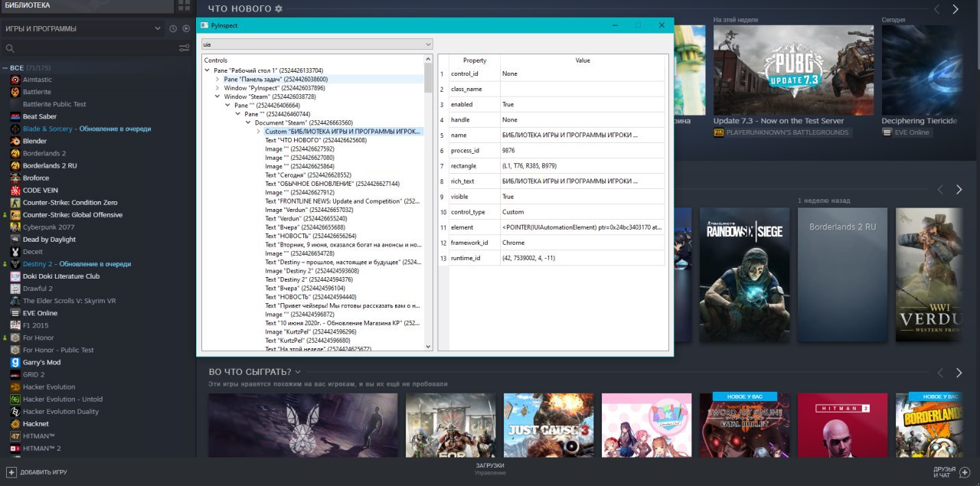
Task: Click the Battlerite game icon
Action: [15, 92]
